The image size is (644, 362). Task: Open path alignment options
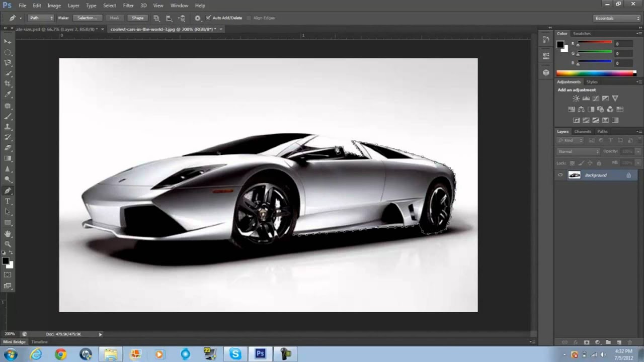click(x=169, y=18)
